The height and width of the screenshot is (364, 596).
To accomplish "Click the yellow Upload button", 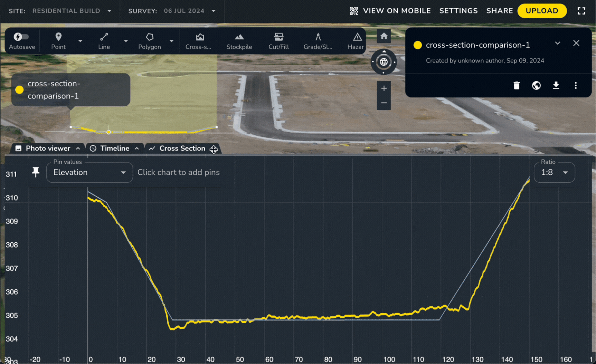I will (542, 11).
